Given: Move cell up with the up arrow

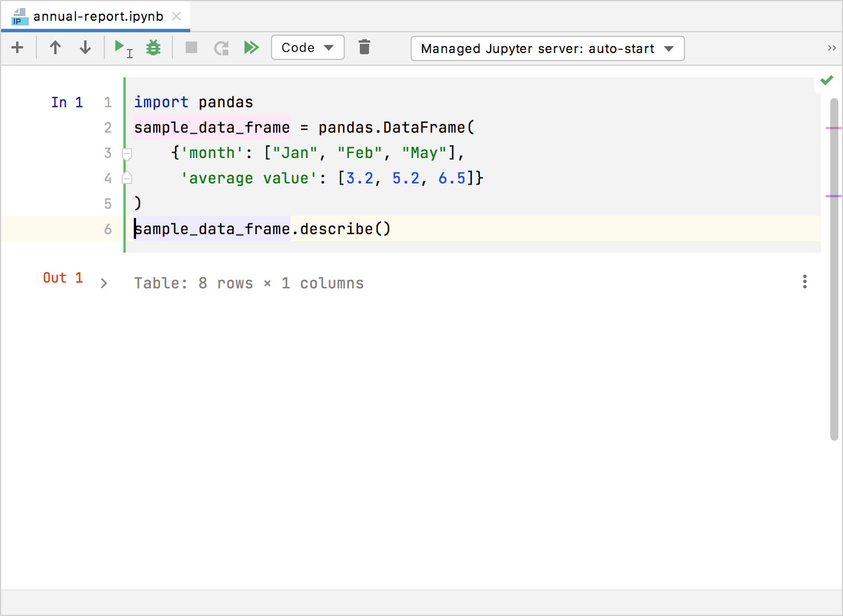Looking at the screenshot, I should click(55, 47).
